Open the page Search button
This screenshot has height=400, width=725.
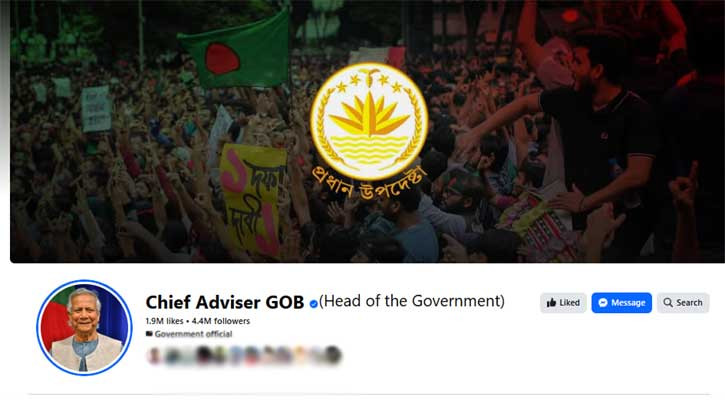click(683, 303)
